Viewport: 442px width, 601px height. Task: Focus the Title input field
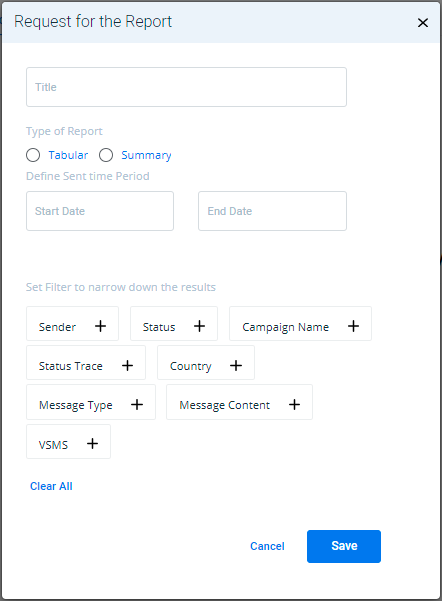pyautogui.click(x=186, y=87)
